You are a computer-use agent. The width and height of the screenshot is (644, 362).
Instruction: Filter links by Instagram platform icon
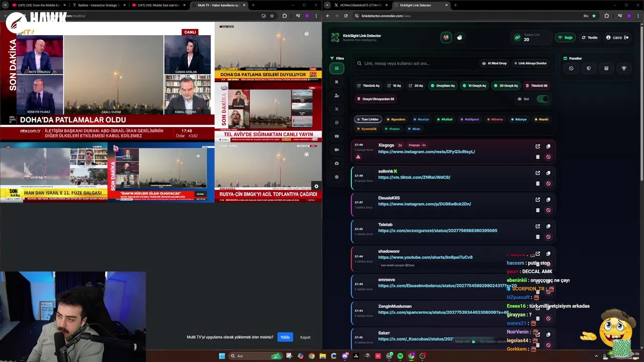(337, 123)
